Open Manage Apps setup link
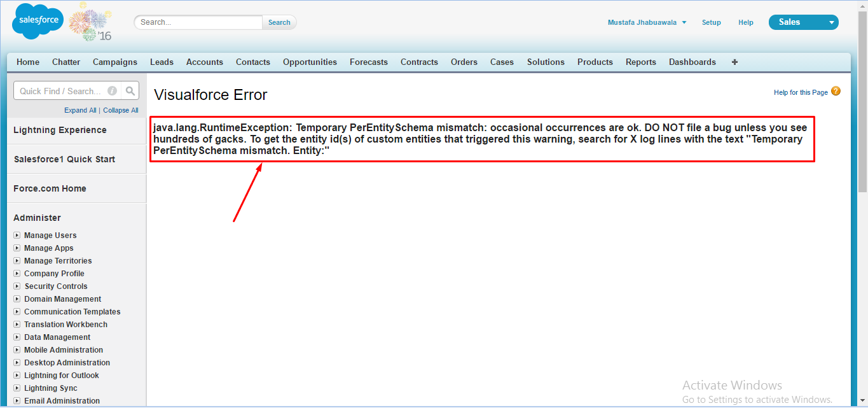868x408 pixels. pyautogui.click(x=49, y=248)
